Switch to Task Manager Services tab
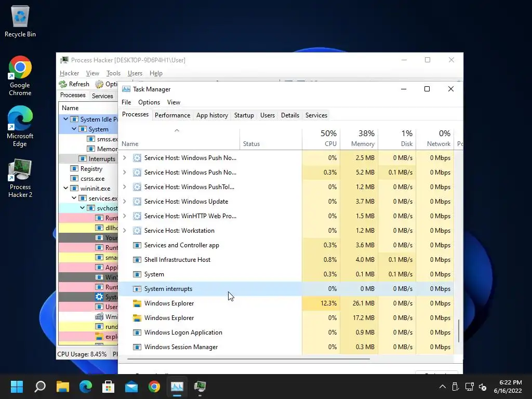Viewport: 532px width, 399px height. tap(316, 115)
